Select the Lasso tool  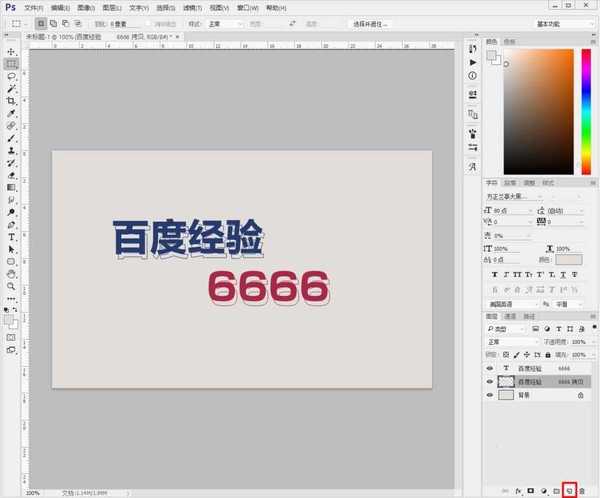(11, 76)
